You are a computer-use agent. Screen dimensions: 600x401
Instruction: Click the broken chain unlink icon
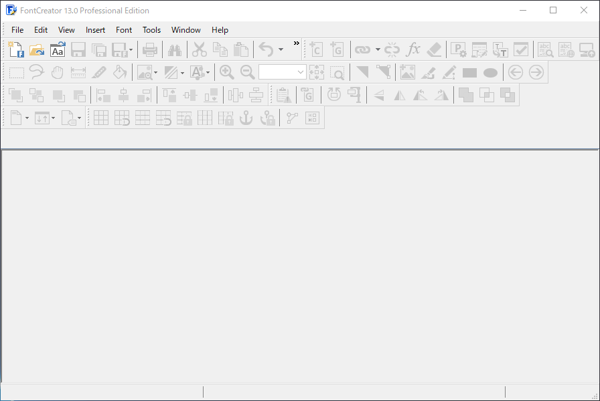392,50
